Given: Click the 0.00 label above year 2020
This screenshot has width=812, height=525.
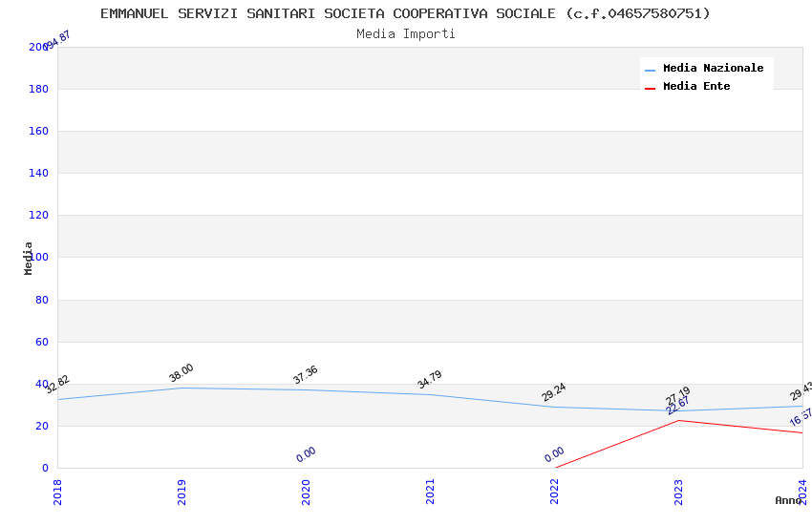Looking at the screenshot, I should tap(306, 454).
